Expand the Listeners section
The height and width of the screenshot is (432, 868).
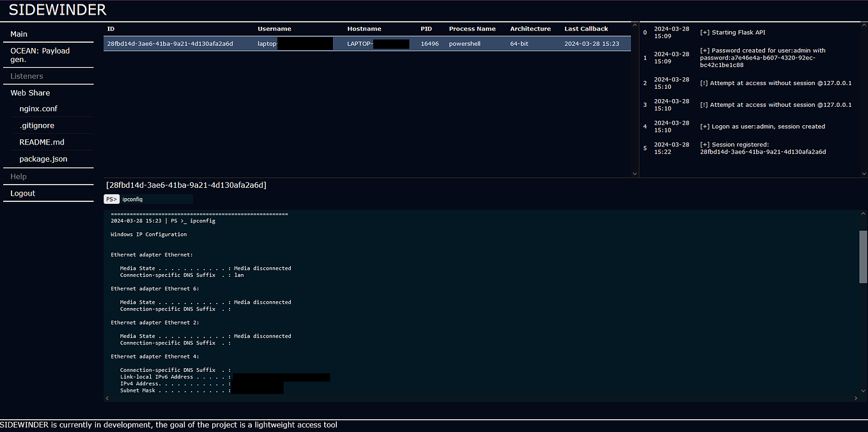tap(27, 75)
